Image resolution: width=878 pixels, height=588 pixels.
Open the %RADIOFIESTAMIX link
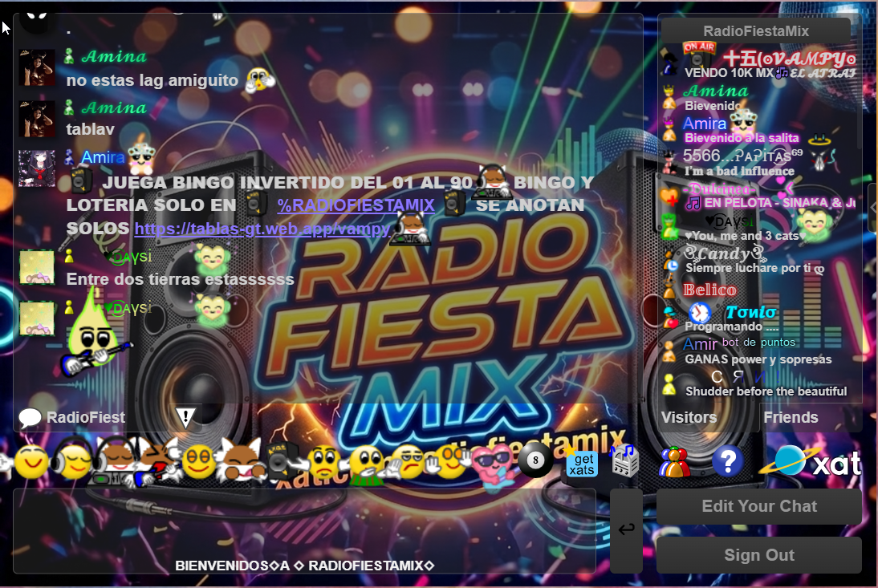(x=356, y=205)
